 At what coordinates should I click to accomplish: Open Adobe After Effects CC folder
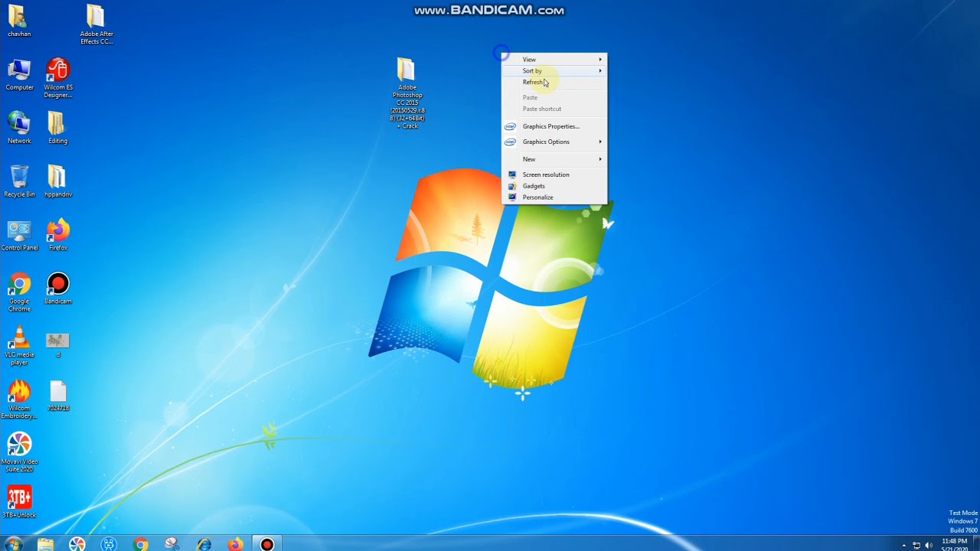click(x=96, y=24)
